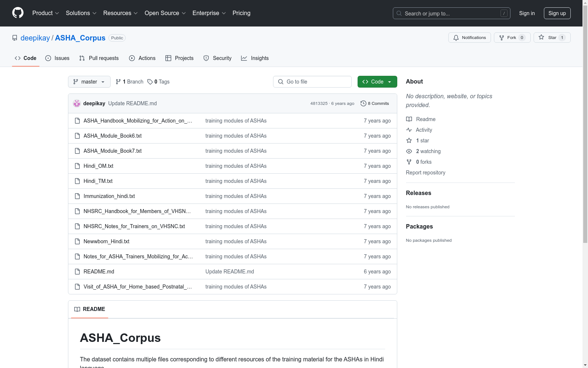Click file icon for NHSRC_Notes_for_Trainers_on_VHSNC.txt
The image size is (588, 368).
[77, 226]
